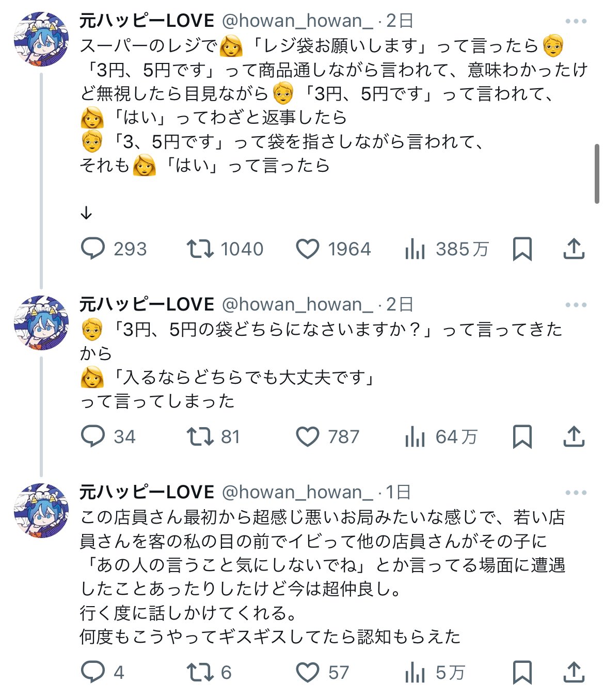View analytics showing 64万 views

(416, 437)
